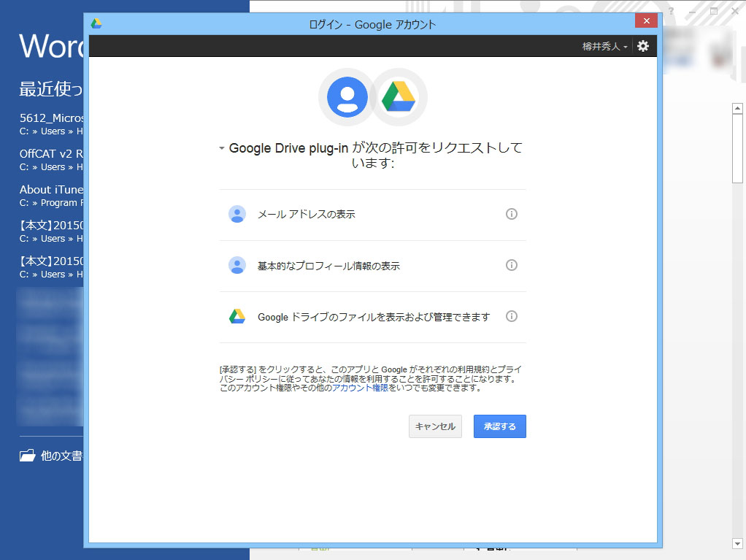Click the info icon next to 基本的なプロフィール情報の表示
Image resolution: width=746 pixels, height=560 pixels.
coord(512,265)
